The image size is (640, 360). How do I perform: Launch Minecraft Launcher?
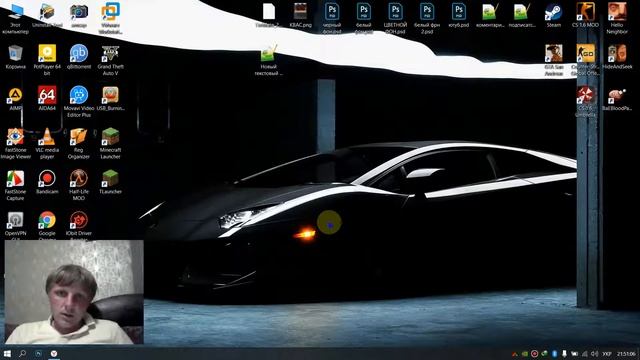(x=111, y=143)
